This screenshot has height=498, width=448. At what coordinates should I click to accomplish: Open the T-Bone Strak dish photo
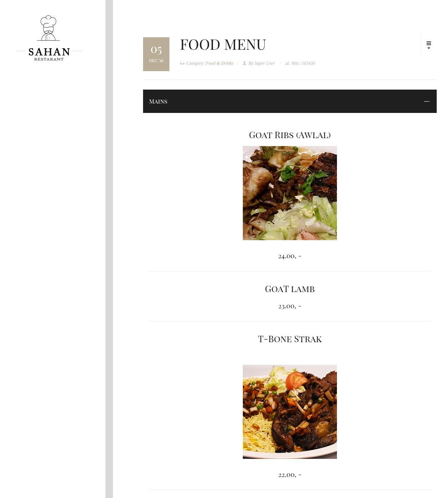290,412
